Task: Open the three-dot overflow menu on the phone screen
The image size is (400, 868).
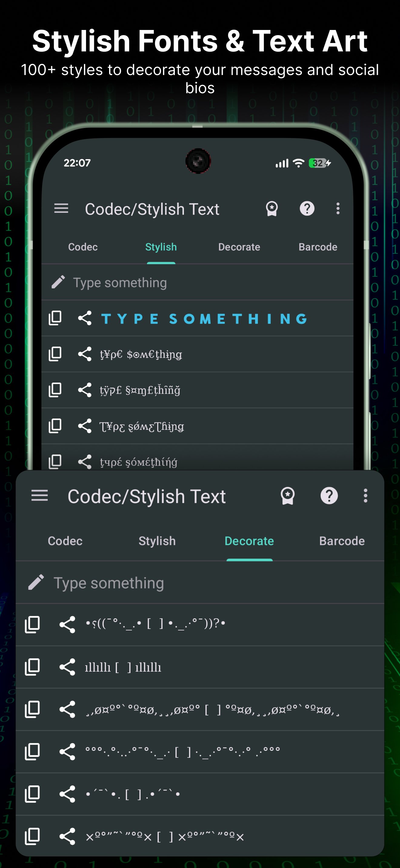Action: point(338,209)
